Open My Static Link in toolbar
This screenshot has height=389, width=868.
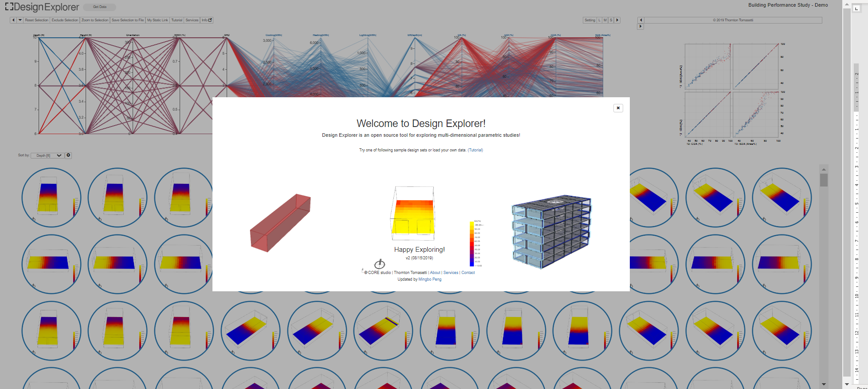tap(157, 20)
